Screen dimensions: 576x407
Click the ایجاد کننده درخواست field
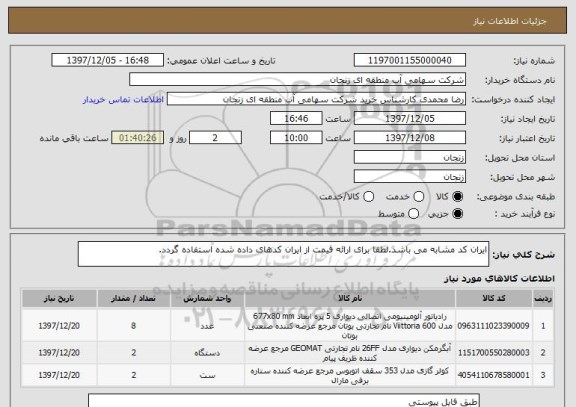coord(316,99)
